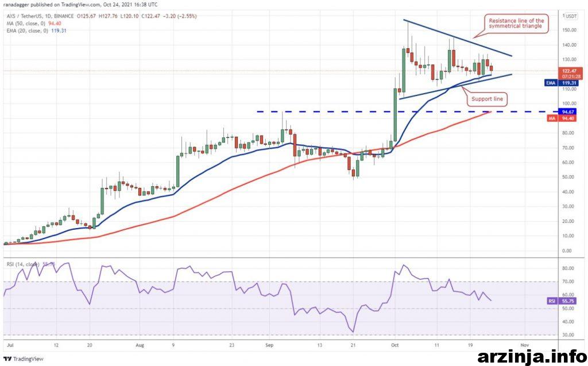
Task: Click the 150.00 label on the price axis
Action: [x=570, y=30]
